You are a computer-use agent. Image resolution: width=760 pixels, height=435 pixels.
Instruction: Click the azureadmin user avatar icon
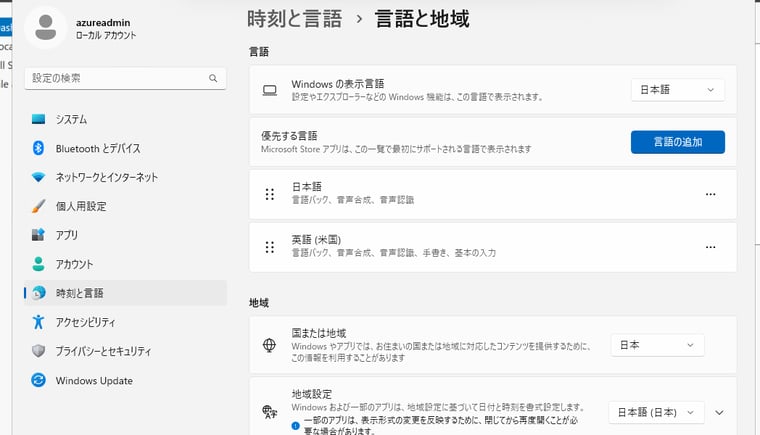pos(46,28)
